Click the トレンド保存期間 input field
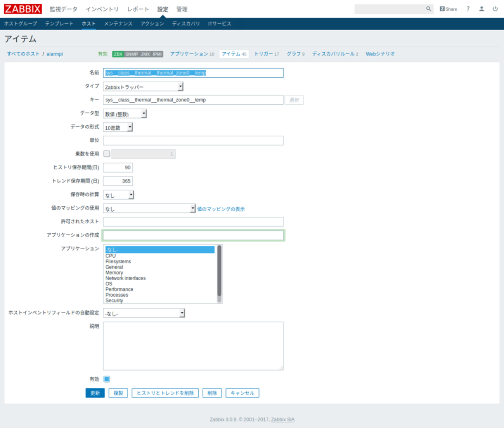 118,181
